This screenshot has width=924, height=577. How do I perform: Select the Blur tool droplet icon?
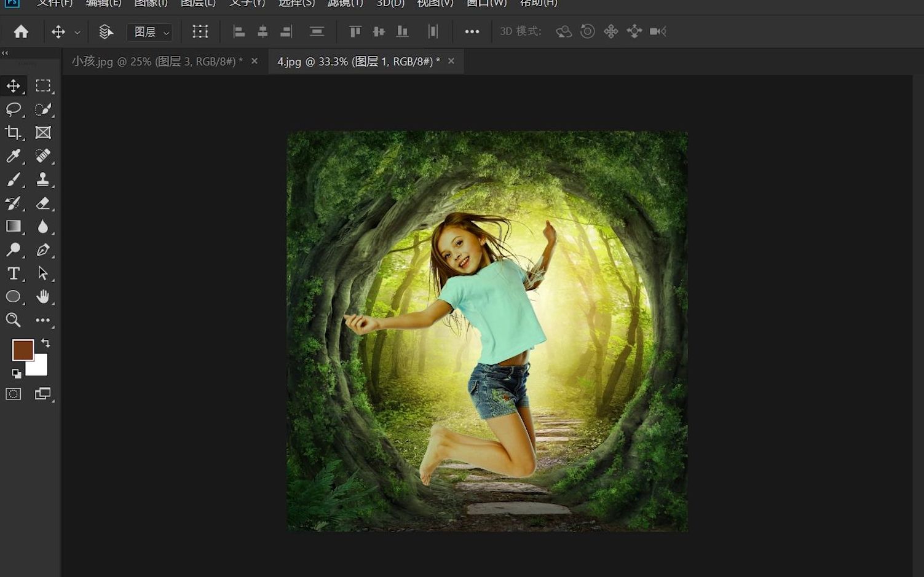[x=43, y=226]
